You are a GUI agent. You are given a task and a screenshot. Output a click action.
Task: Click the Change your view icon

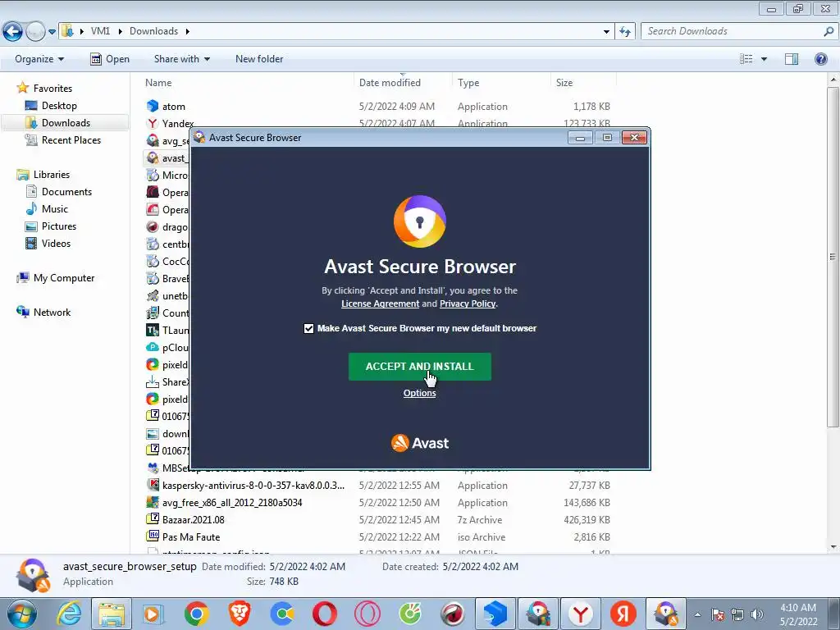tap(746, 59)
